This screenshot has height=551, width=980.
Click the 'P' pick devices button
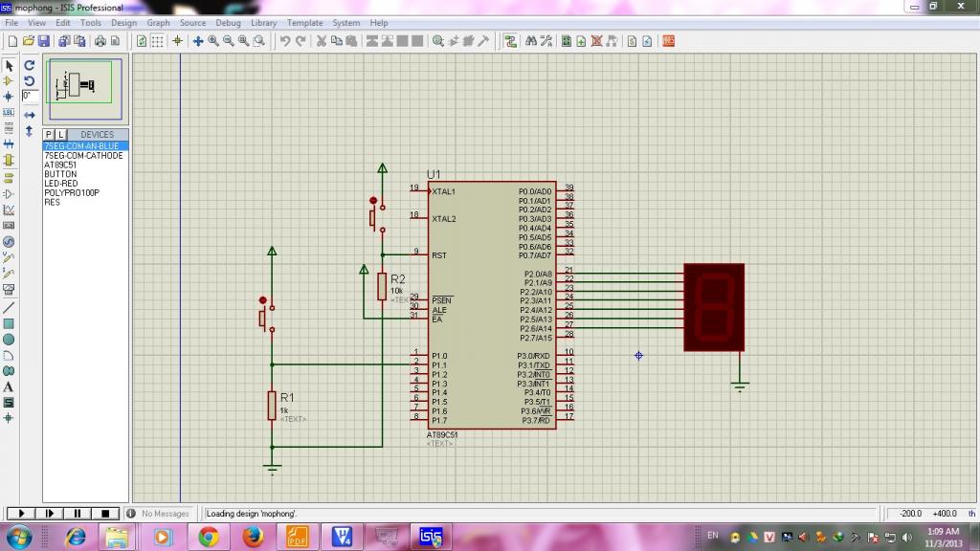click(49, 135)
